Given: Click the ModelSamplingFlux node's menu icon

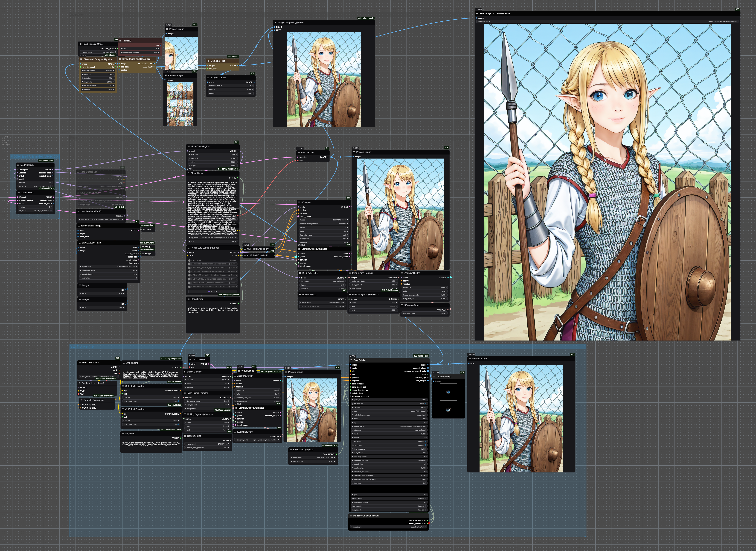Looking at the screenshot, I should point(189,146).
